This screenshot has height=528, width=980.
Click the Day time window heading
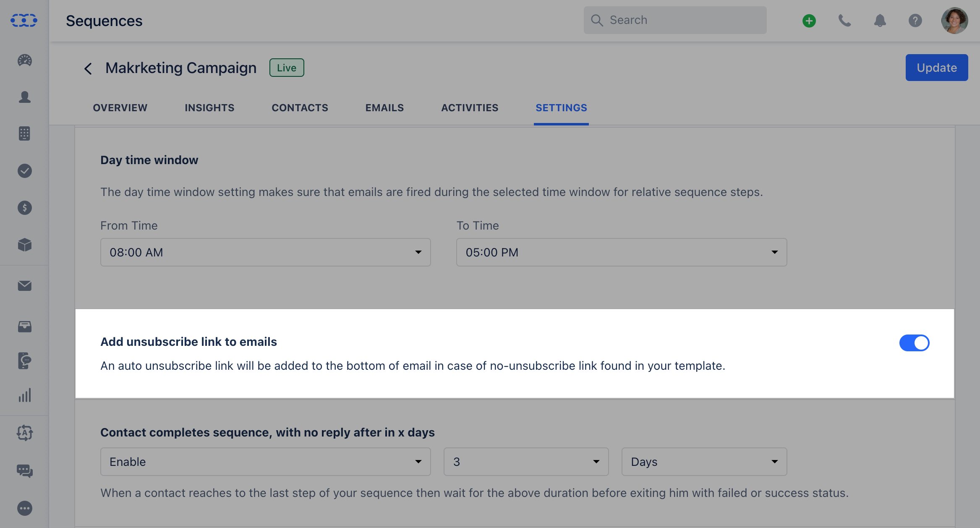tap(149, 160)
